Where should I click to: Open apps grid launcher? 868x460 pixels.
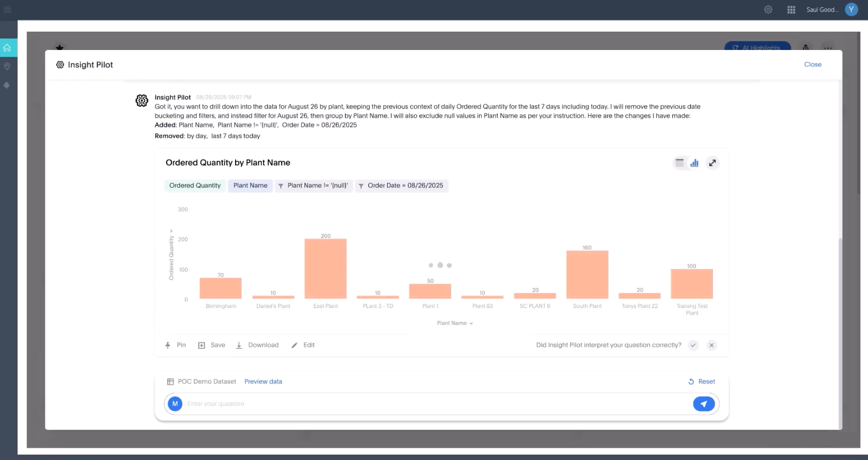pos(791,10)
